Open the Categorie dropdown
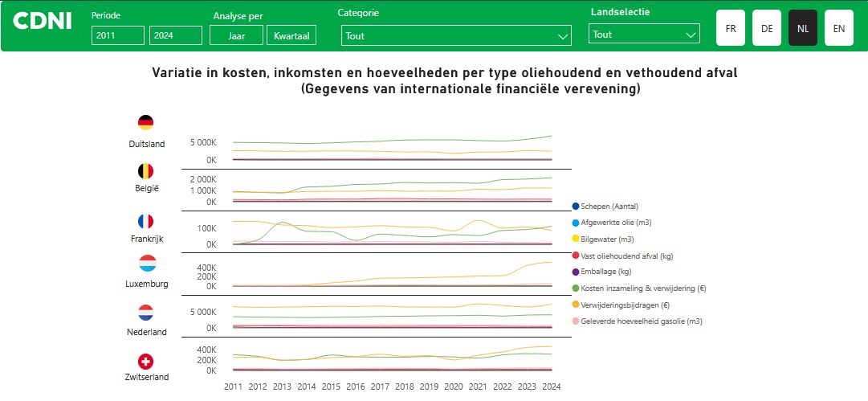The width and height of the screenshot is (868, 401). 455,35
